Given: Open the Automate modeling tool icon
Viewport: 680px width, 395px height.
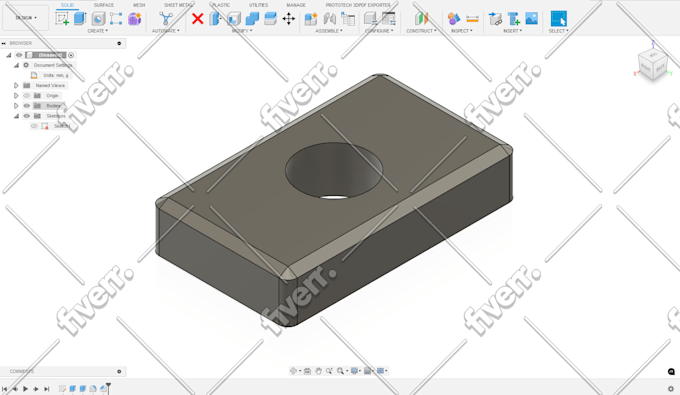Looking at the screenshot, I should point(166,19).
